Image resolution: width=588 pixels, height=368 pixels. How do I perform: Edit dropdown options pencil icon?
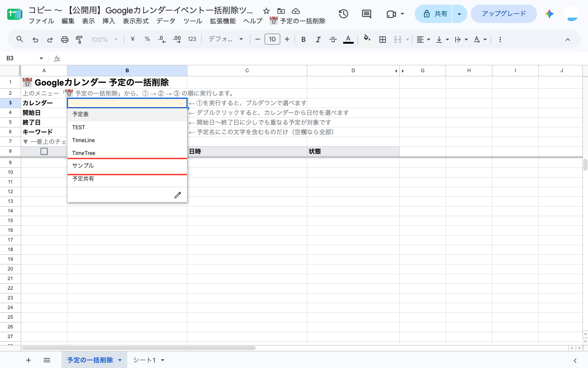tap(178, 195)
